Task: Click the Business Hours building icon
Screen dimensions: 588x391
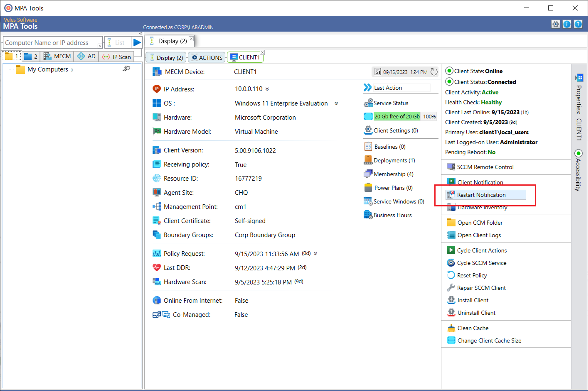Action: [x=368, y=215]
